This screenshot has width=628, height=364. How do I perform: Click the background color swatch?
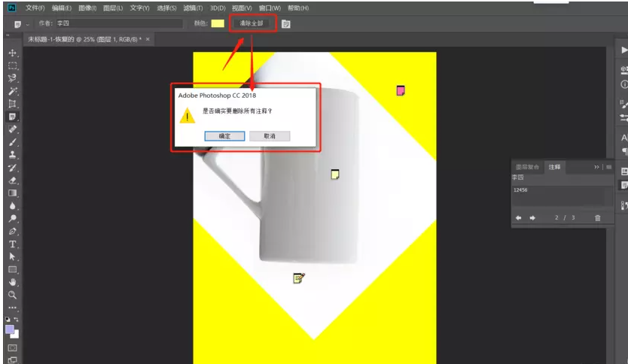pyautogui.click(x=16, y=335)
